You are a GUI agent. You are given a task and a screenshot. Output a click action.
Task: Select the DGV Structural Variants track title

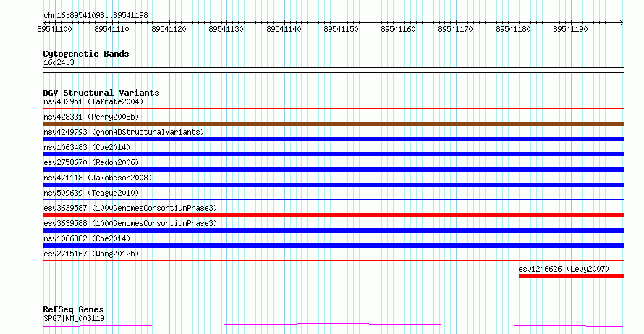point(101,93)
